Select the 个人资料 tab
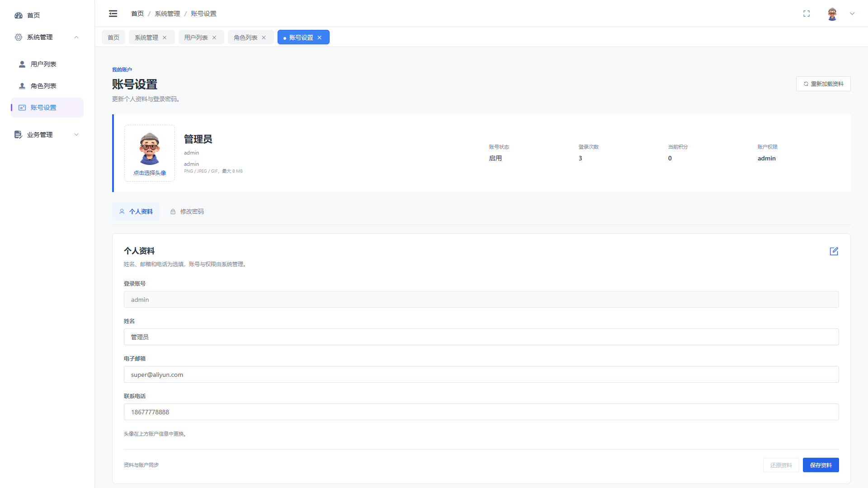This screenshot has height=488, width=868. (x=136, y=211)
